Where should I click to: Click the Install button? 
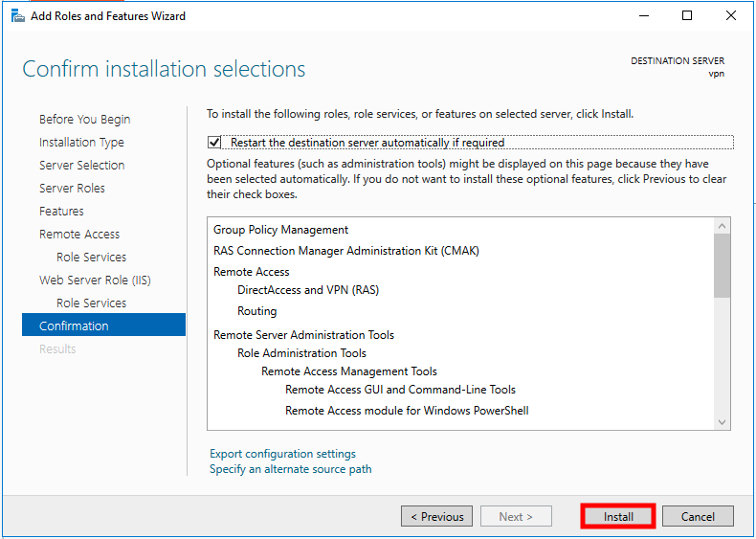click(618, 516)
